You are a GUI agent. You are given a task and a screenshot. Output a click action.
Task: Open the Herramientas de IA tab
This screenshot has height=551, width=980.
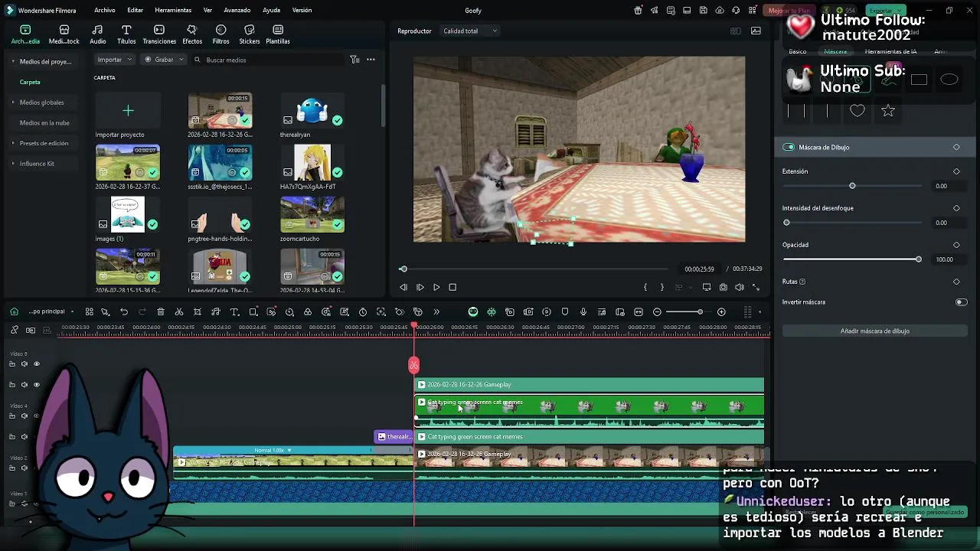890,51
